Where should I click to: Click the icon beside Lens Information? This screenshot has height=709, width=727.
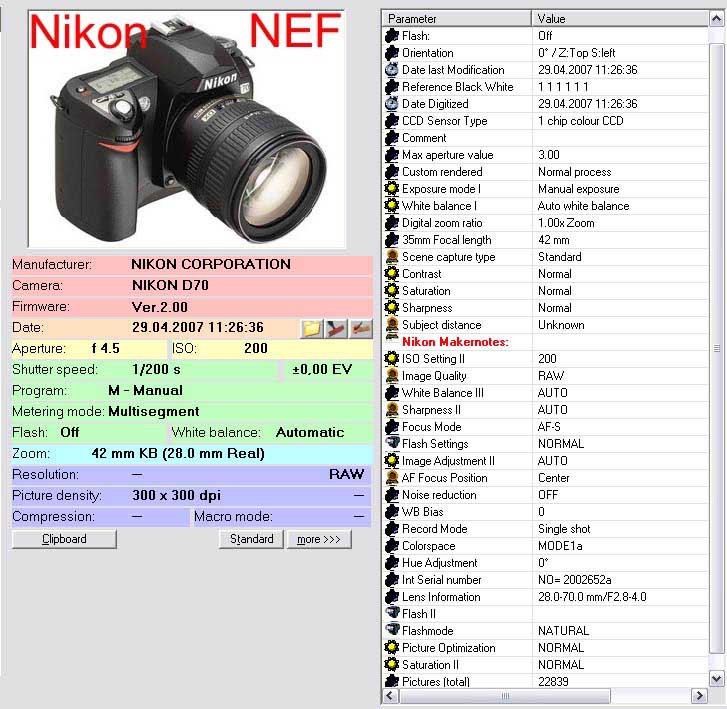point(392,597)
